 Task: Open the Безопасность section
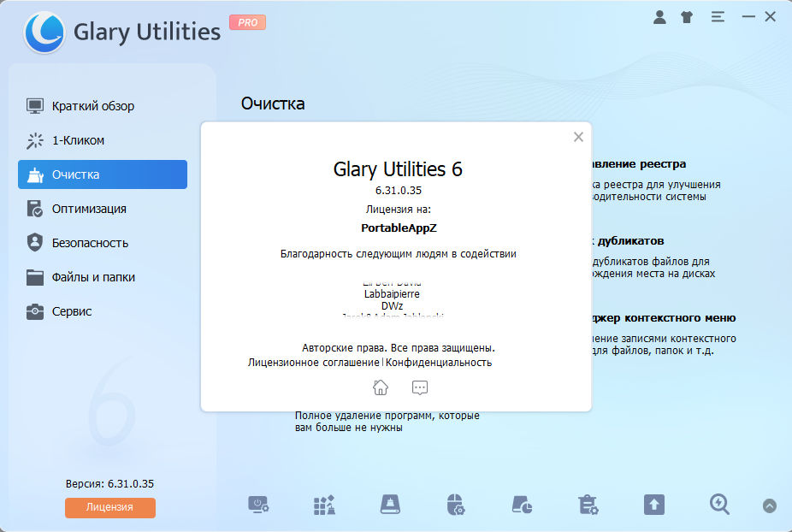[103, 243]
